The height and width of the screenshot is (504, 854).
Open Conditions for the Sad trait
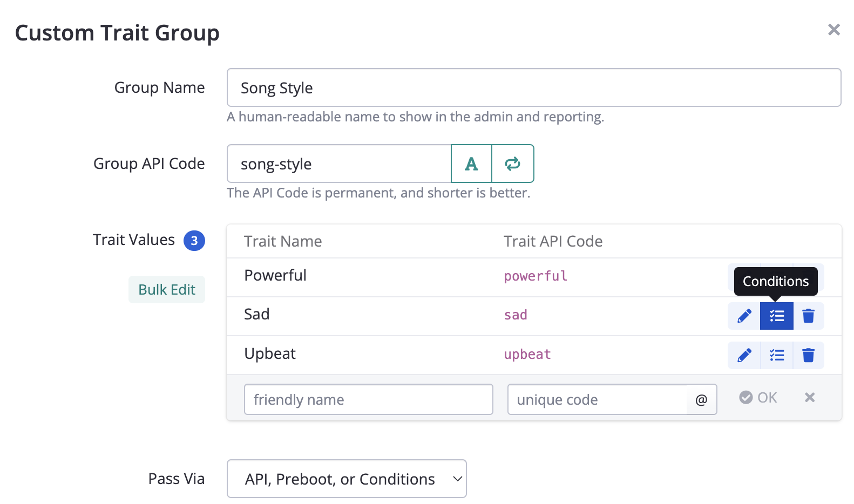(x=776, y=316)
